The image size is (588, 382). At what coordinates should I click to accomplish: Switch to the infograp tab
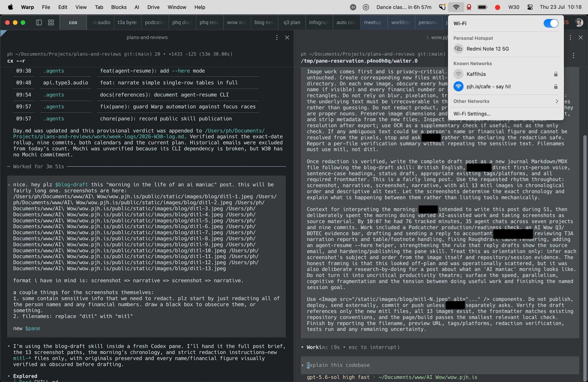319,22
